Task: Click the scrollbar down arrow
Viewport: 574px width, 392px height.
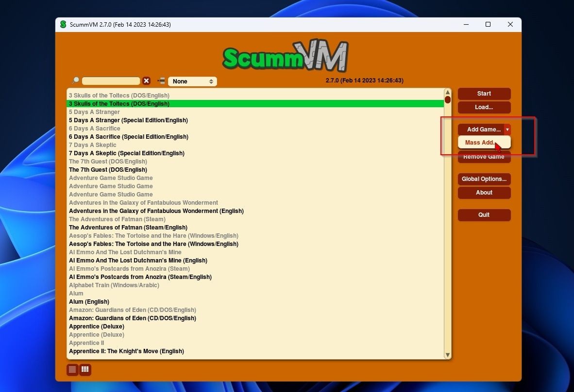Action: pos(447,355)
